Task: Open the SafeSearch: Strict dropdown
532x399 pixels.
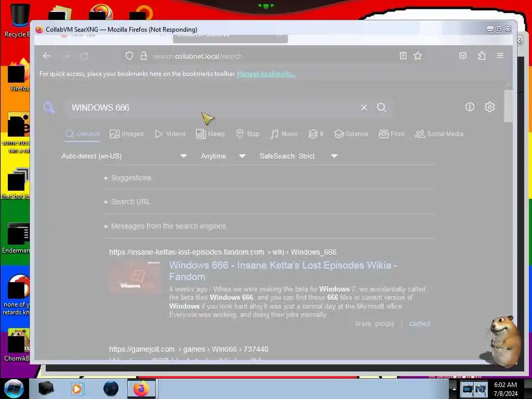Action: tap(299, 156)
